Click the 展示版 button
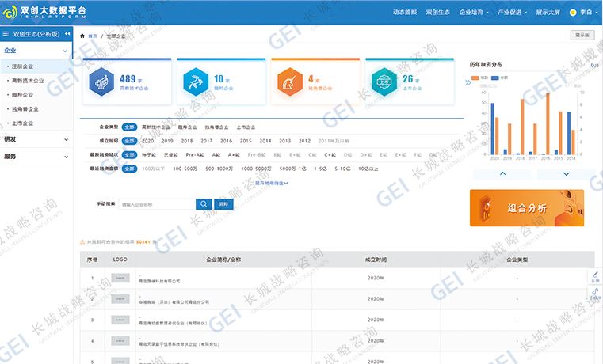Screen dimensions: 603x364 (582, 36)
